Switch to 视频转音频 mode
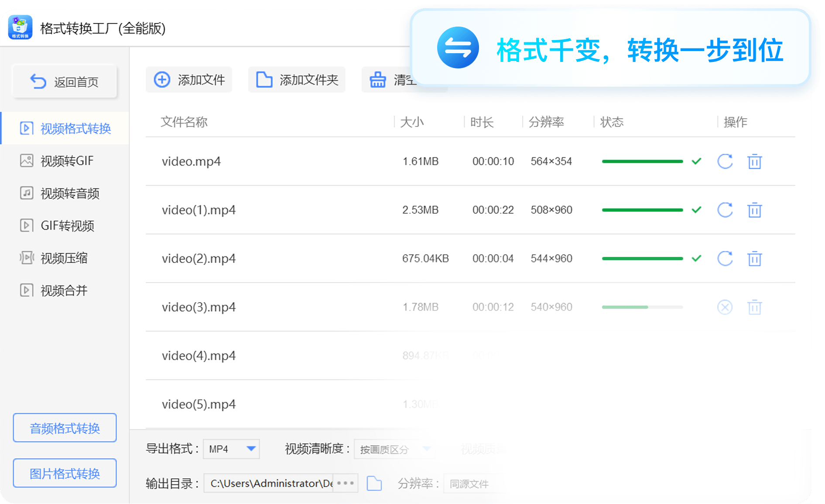 [x=65, y=193]
